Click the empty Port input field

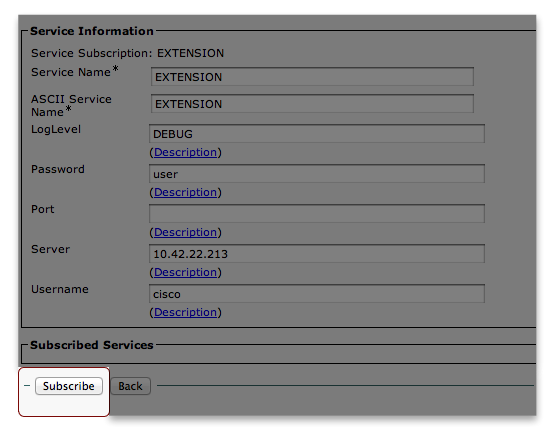coord(317,214)
